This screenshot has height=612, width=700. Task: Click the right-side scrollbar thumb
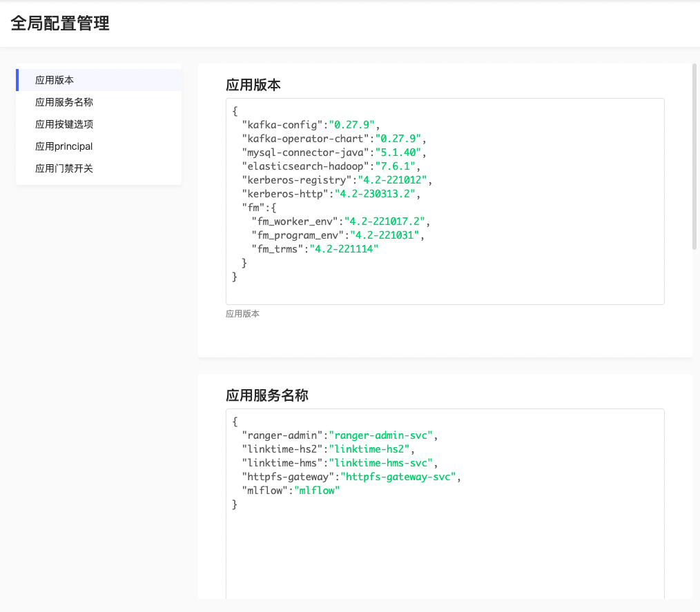coord(694,157)
